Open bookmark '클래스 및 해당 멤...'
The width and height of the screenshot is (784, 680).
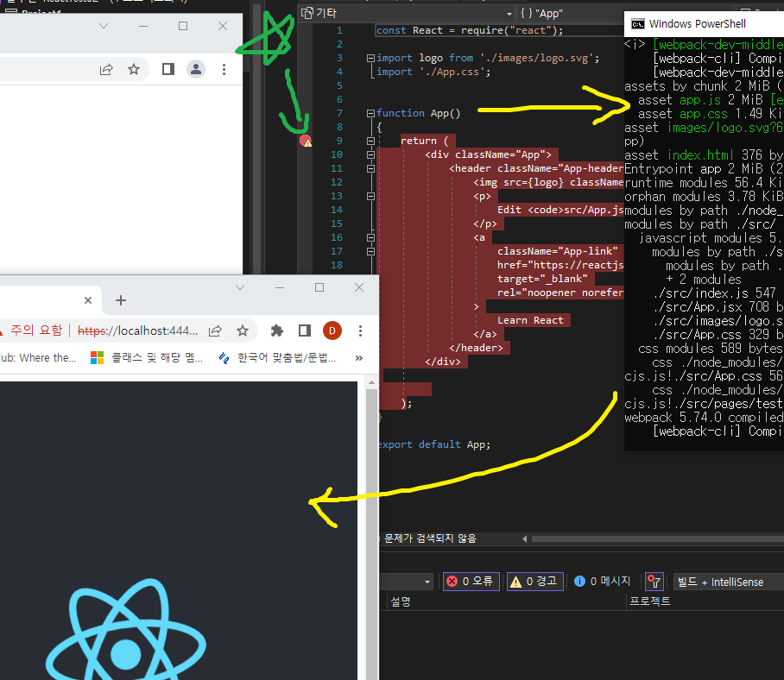pyautogui.click(x=147, y=358)
